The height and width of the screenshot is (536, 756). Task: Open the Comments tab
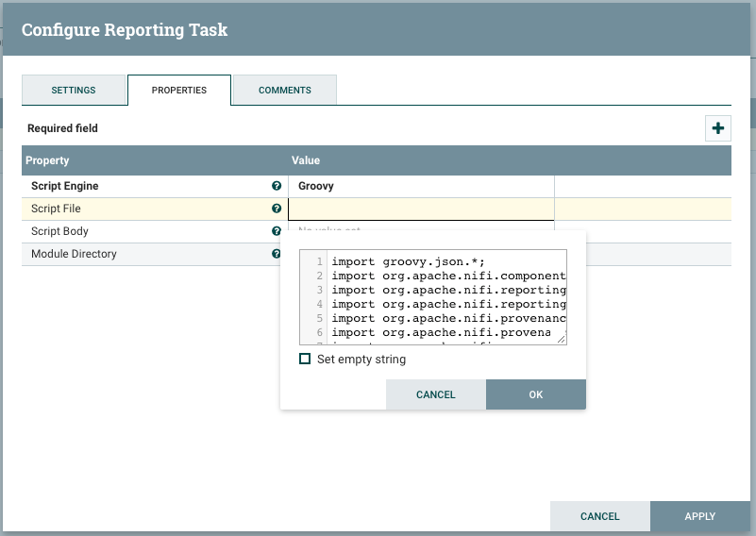coord(284,91)
